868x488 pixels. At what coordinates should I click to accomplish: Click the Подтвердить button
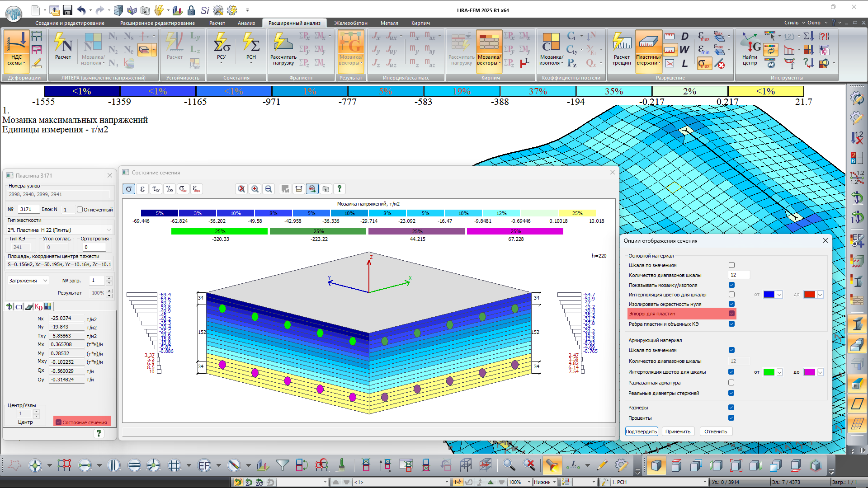tap(641, 432)
